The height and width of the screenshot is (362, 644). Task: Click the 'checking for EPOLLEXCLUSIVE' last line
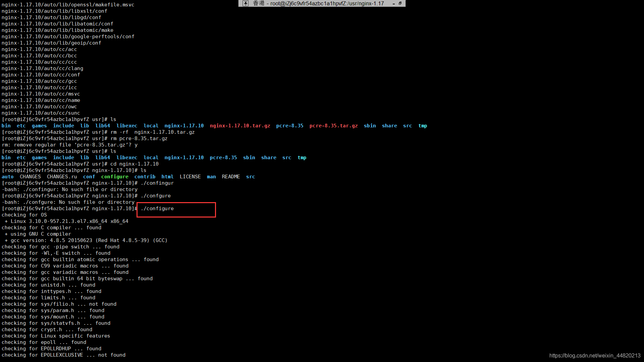(x=63, y=355)
